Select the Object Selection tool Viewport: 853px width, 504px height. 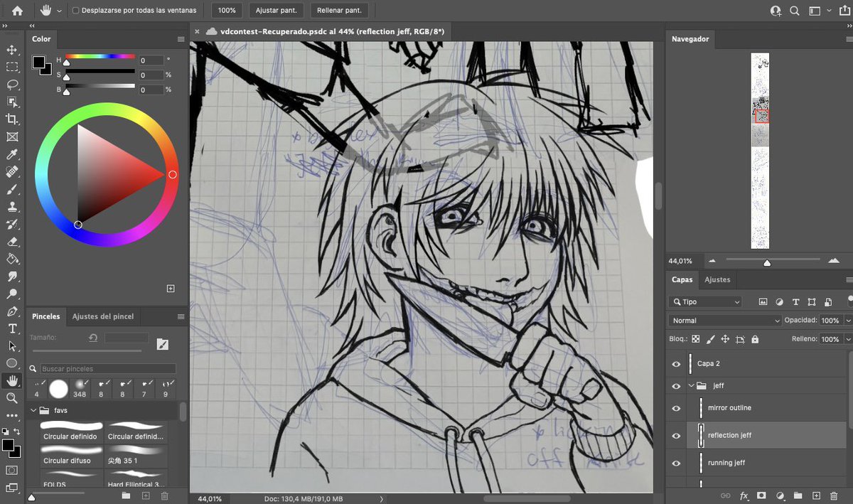(x=12, y=102)
